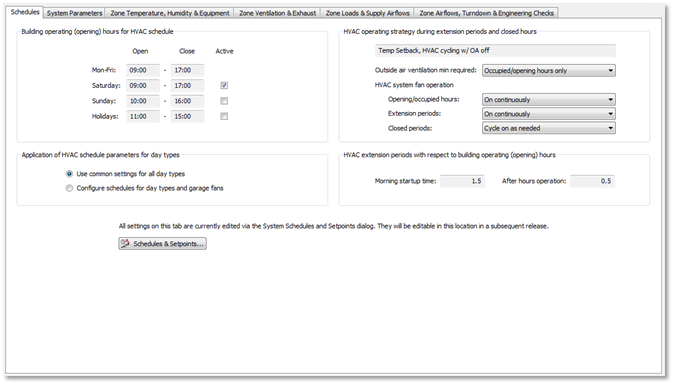Expand Opening/occupied hours fan operation dropdown
This screenshot has width=674, height=385.
pyautogui.click(x=548, y=100)
